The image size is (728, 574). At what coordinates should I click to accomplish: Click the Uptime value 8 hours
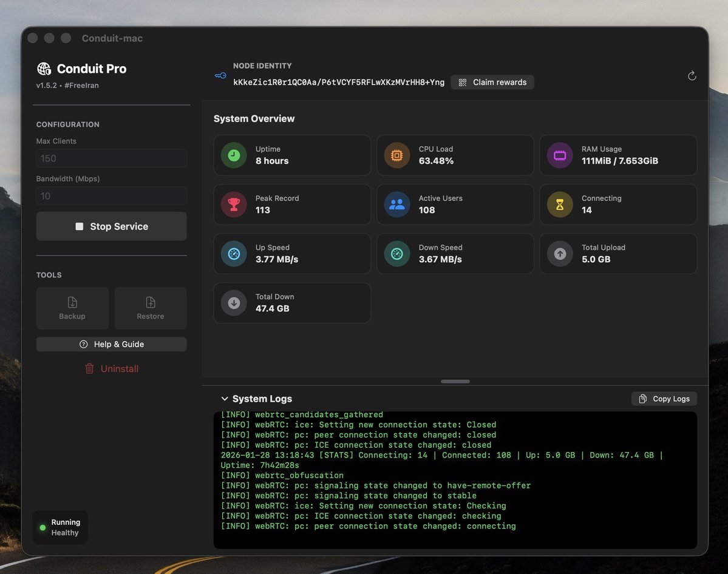pos(272,161)
